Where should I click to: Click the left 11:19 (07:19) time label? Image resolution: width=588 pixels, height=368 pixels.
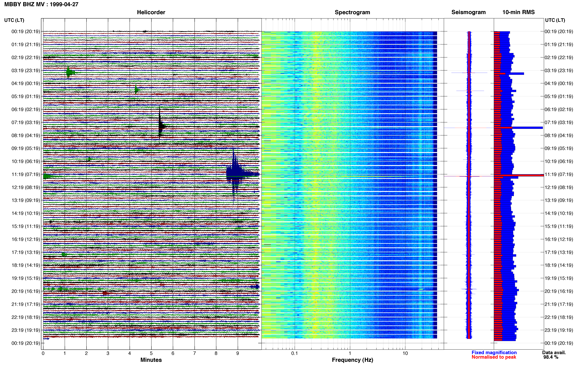coord(26,175)
